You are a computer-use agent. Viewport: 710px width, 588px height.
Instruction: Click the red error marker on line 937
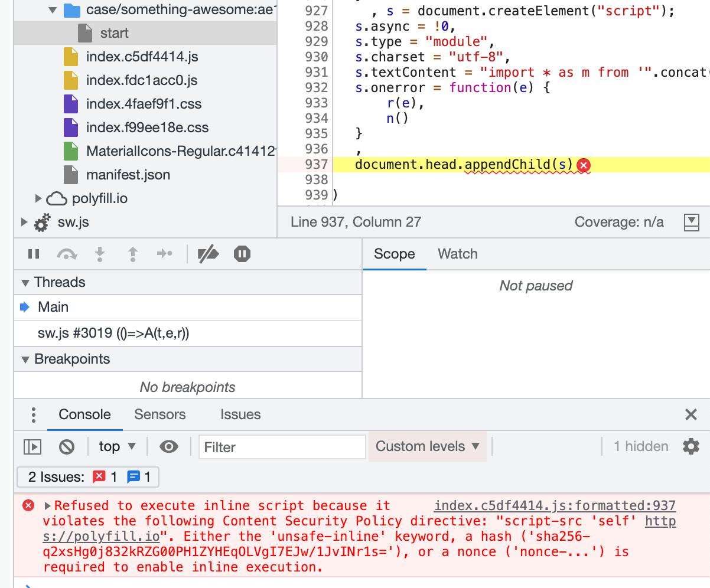584,165
